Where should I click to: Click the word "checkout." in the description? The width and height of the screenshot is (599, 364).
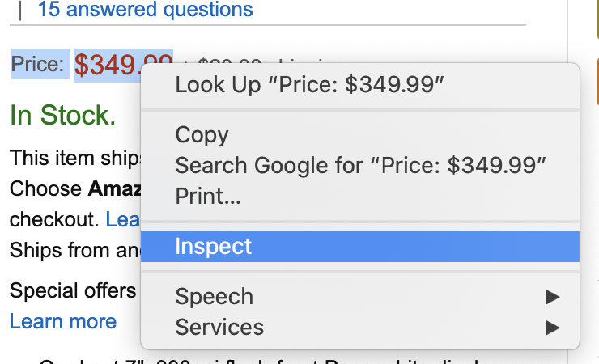coord(53,219)
